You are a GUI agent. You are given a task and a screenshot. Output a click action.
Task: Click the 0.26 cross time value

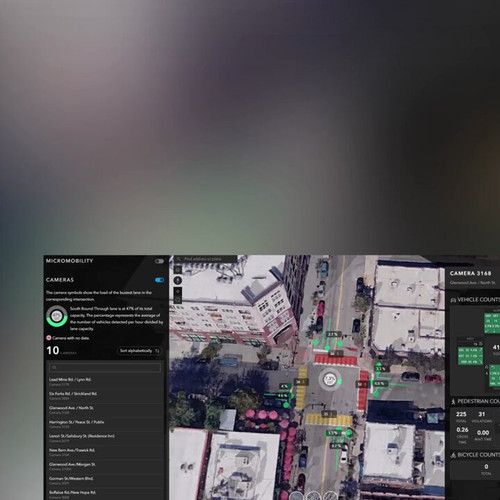[462, 430]
